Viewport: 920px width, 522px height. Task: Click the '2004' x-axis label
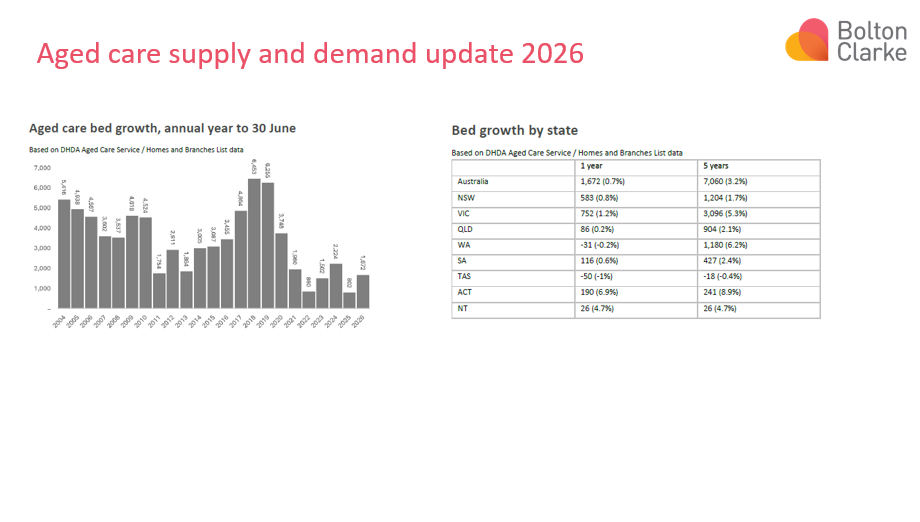coord(59,321)
